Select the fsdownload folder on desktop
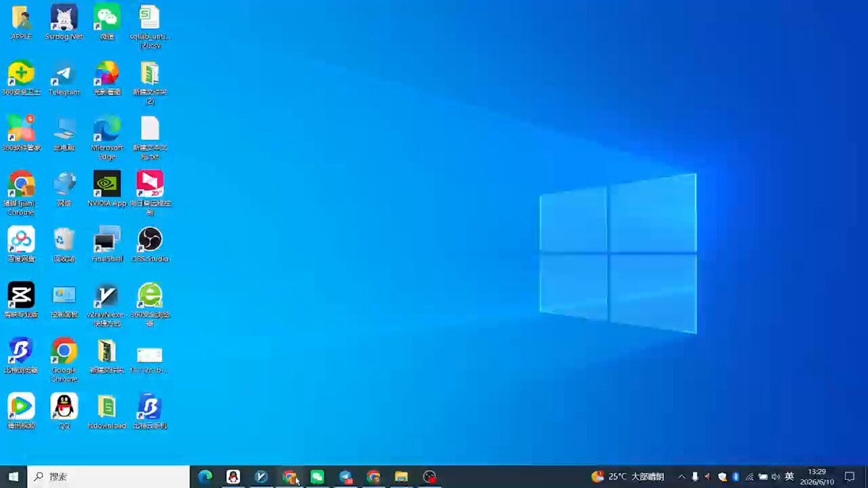Viewport: 868px width, 488px height. [x=107, y=411]
